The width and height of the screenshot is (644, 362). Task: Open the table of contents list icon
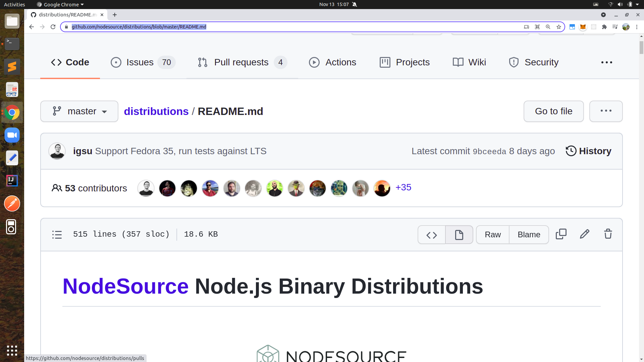(57, 235)
